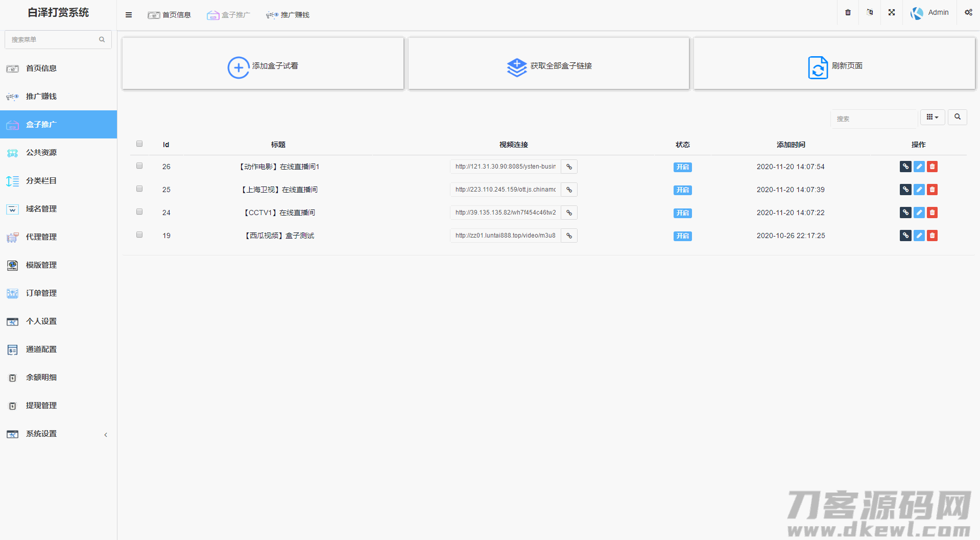Image resolution: width=980 pixels, height=540 pixels.
Task: Click the 添加盒子试看 button
Action: click(x=263, y=66)
